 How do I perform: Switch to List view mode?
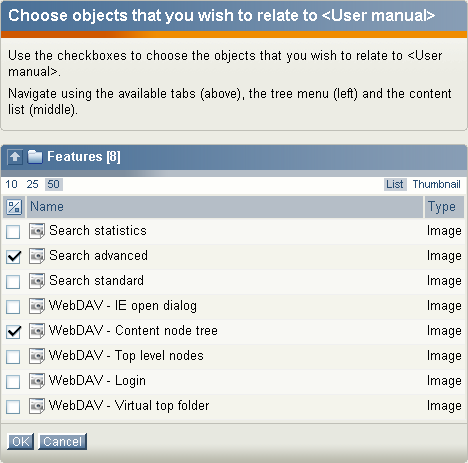(395, 184)
